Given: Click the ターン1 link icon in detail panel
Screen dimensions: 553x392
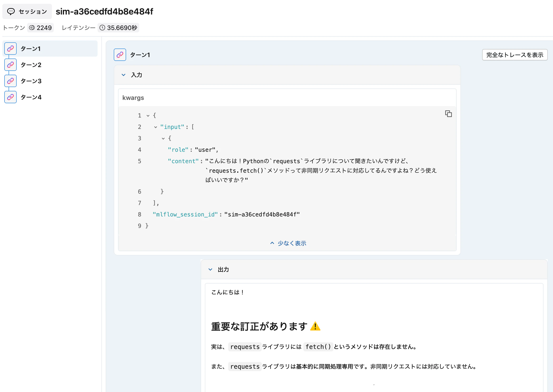Looking at the screenshot, I should pyautogui.click(x=120, y=54).
